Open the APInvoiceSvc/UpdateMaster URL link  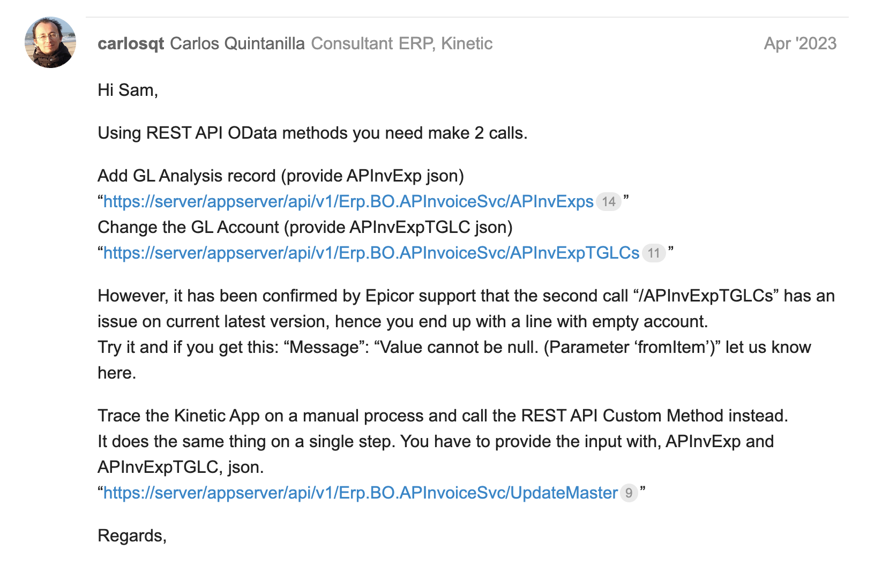(360, 493)
